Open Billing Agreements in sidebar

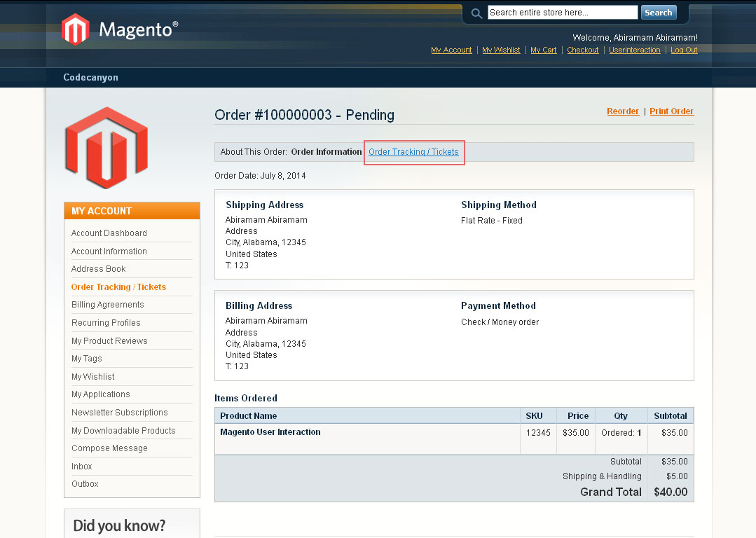coord(107,305)
